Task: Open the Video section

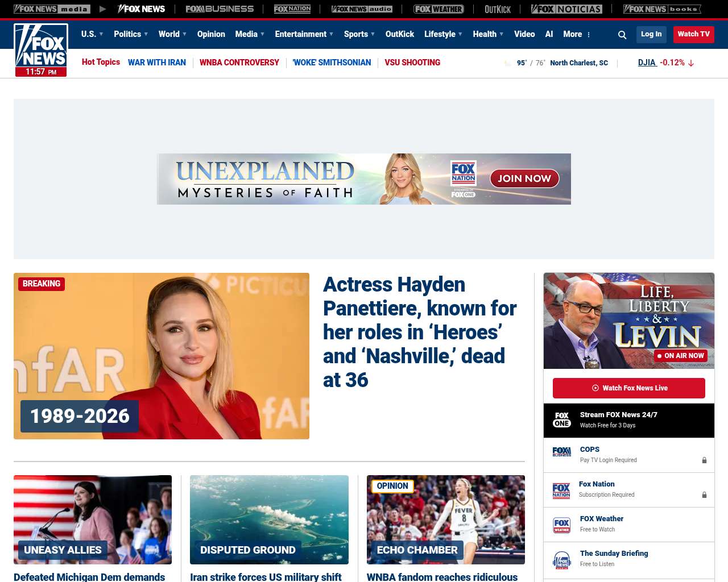Action: [x=524, y=34]
